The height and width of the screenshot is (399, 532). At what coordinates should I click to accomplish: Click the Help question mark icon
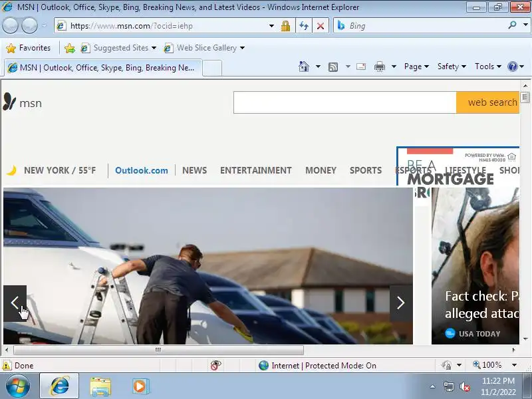point(512,66)
